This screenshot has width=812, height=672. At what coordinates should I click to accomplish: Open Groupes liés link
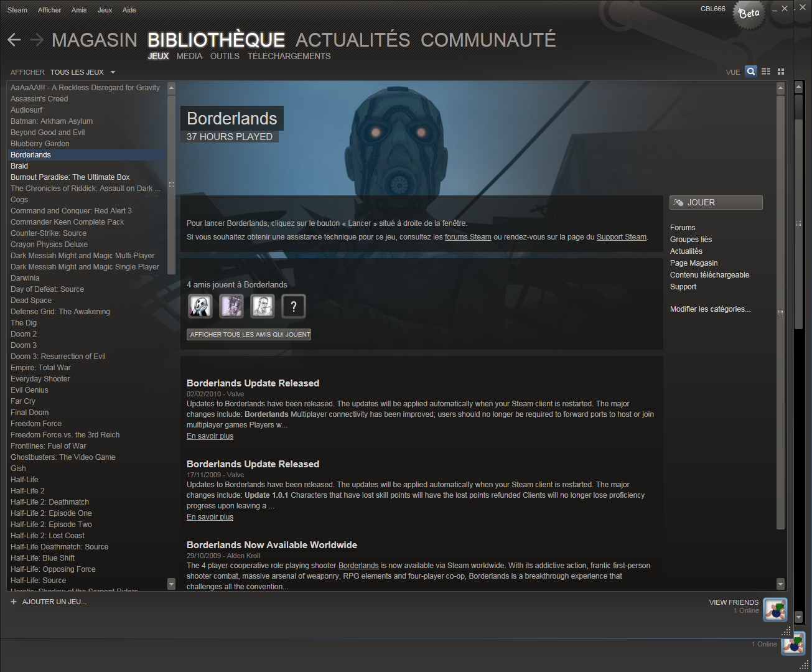(691, 240)
